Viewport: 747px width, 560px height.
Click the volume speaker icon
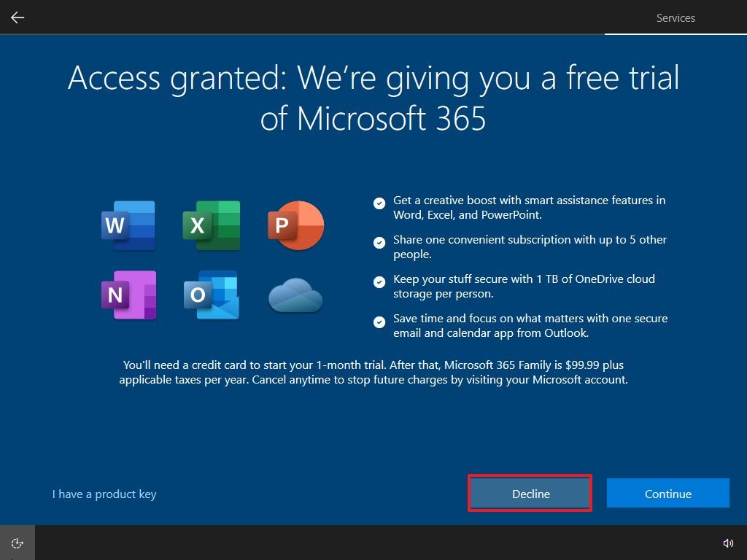[728, 542]
